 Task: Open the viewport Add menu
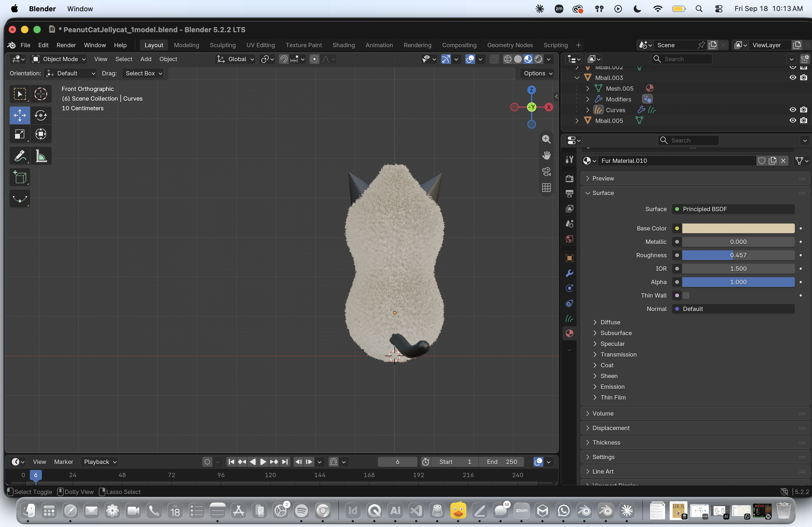point(146,59)
